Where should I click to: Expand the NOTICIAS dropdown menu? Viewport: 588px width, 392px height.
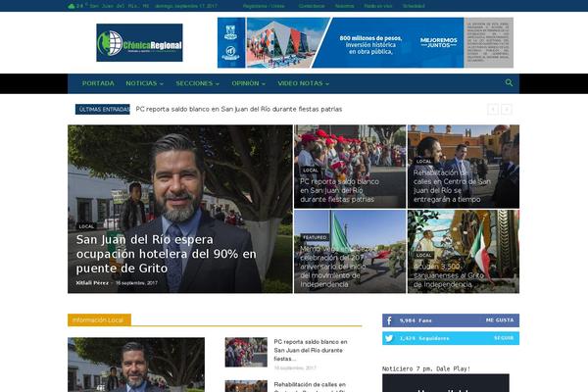[145, 83]
